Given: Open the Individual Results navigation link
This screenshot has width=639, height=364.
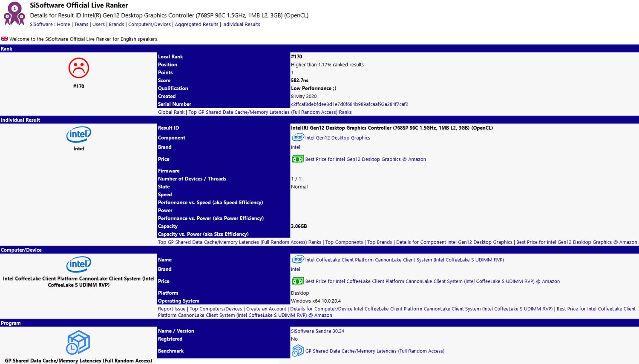Looking at the screenshot, I should click(241, 24).
